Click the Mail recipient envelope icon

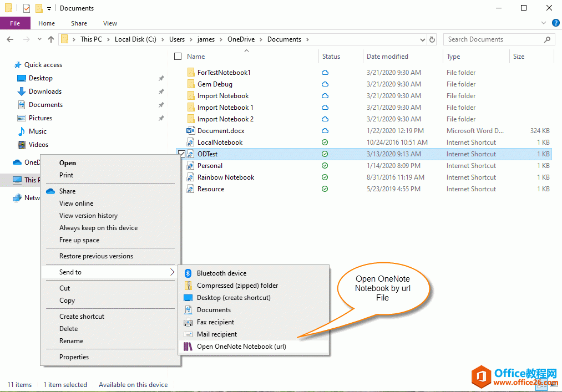[x=188, y=334]
